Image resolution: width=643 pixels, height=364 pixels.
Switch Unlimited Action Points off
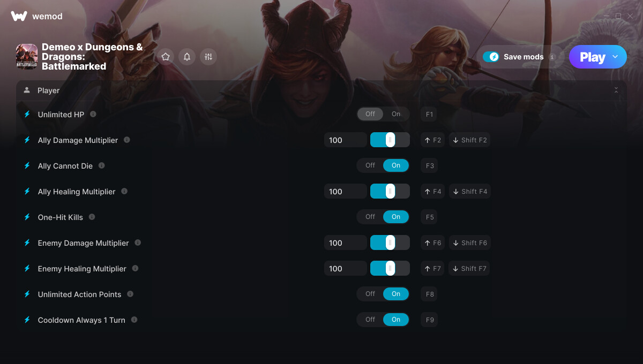click(370, 294)
